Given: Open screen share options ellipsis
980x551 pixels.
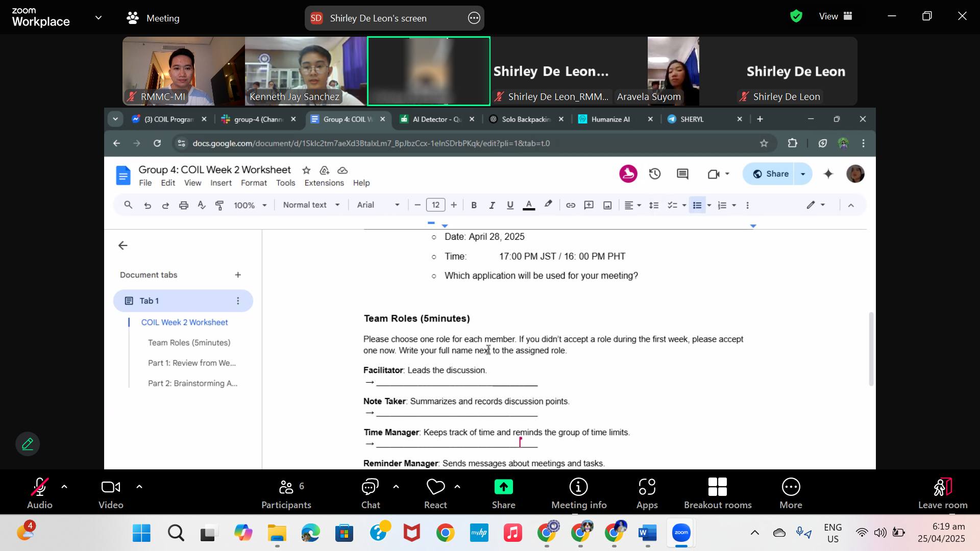Looking at the screenshot, I should tap(474, 18).
